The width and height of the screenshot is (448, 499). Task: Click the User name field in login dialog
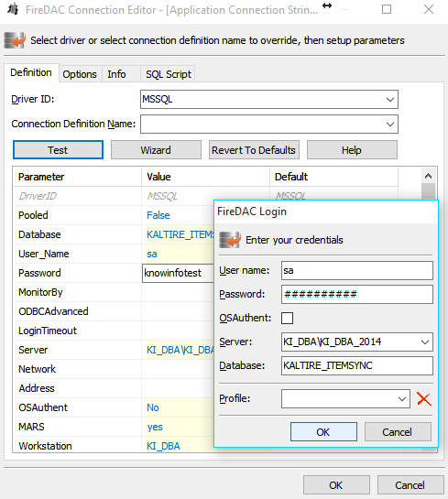point(357,270)
